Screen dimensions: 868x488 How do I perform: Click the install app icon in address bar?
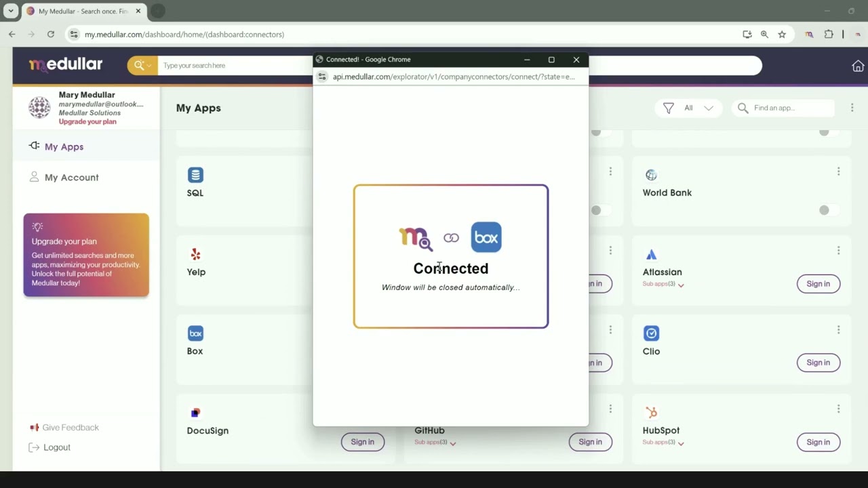tap(747, 35)
